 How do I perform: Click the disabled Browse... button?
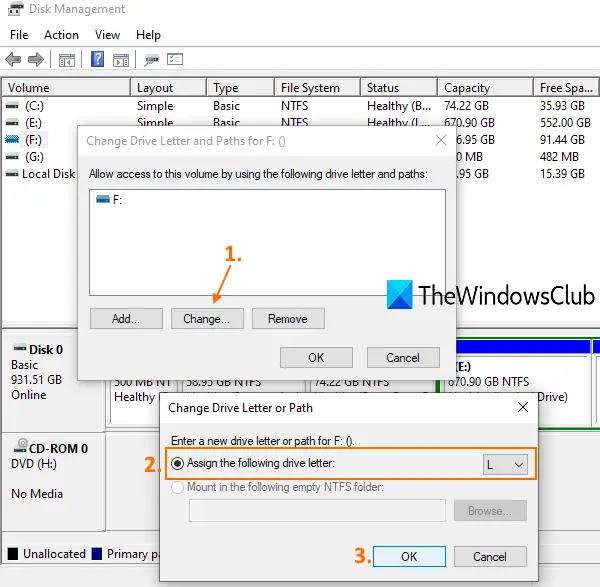pyautogui.click(x=490, y=511)
